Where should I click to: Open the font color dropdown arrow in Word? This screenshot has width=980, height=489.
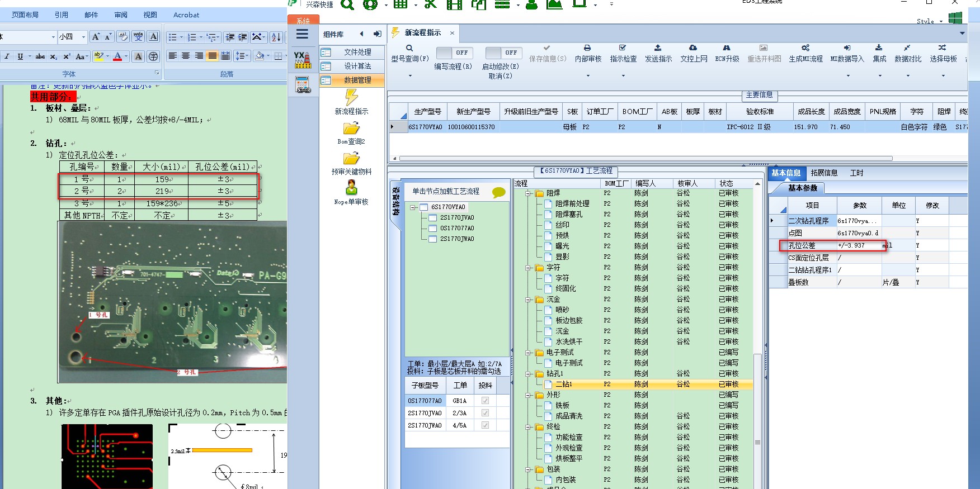tap(126, 56)
